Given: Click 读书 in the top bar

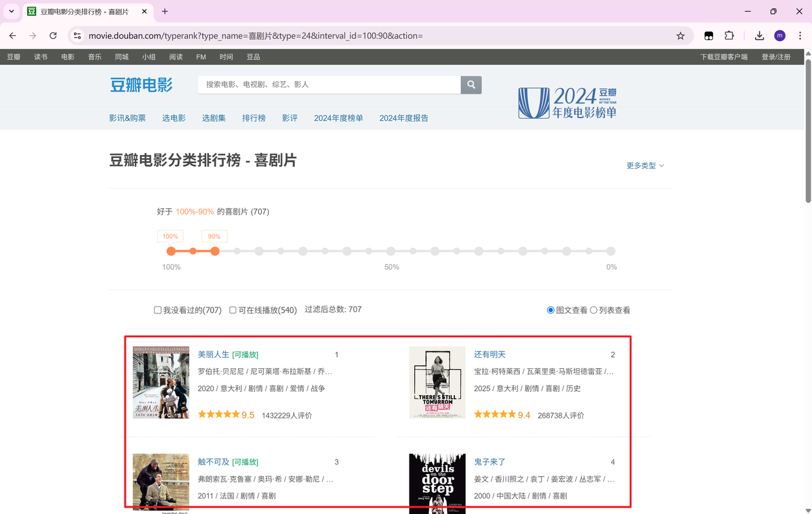Looking at the screenshot, I should (x=41, y=57).
